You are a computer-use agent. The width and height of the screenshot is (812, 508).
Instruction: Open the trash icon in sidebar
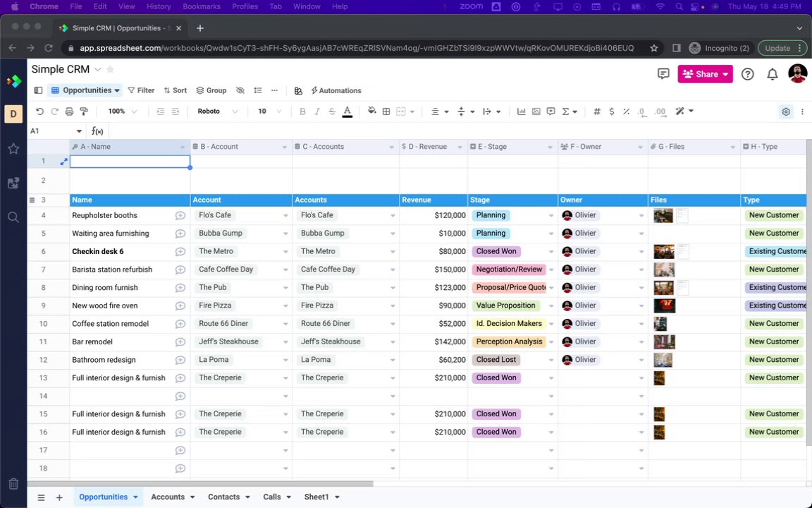13,483
